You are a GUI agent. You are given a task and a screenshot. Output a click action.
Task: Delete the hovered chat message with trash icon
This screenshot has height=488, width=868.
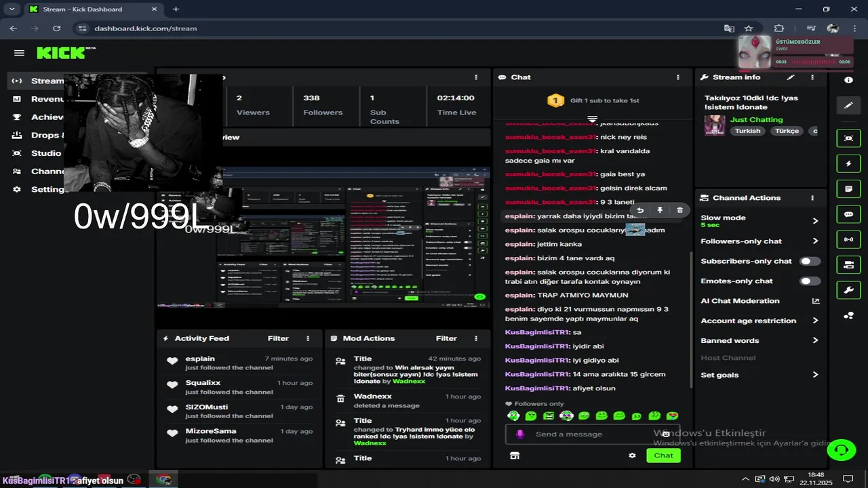tap(679, 210)
